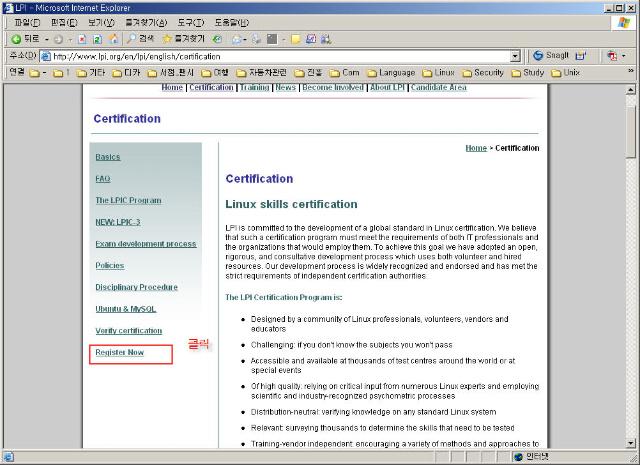Go to the Home page icon
This screenshot has height=465, width=640.
(113, 39)
